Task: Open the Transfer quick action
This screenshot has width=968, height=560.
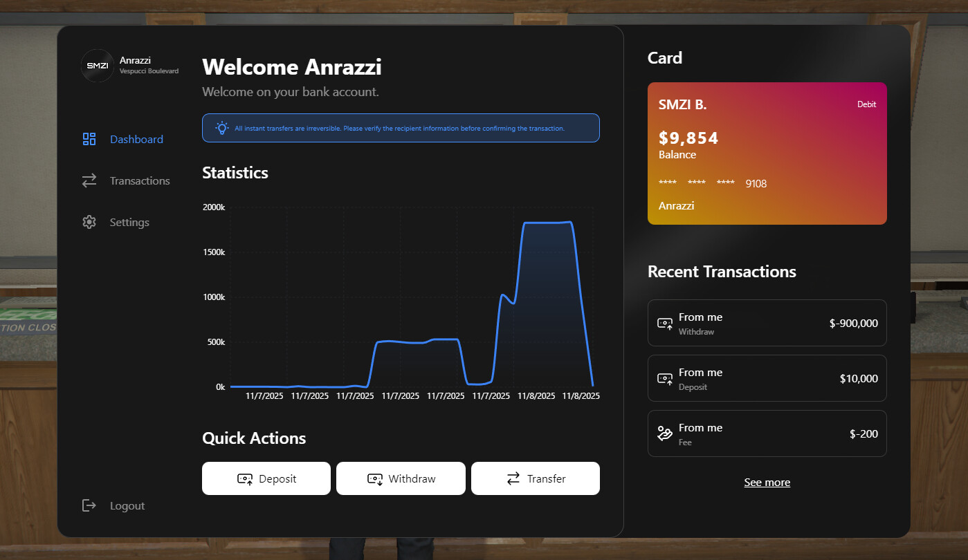Action: click(535, 478)
